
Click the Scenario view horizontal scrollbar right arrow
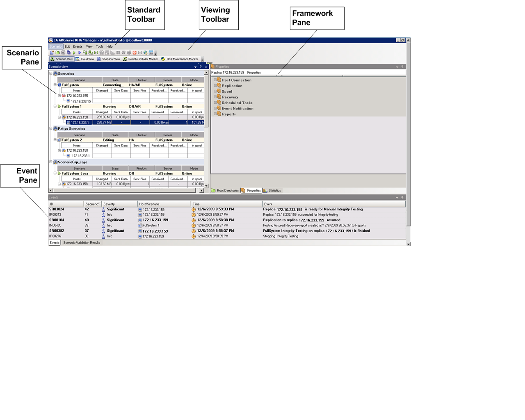(x=202, y=190)
